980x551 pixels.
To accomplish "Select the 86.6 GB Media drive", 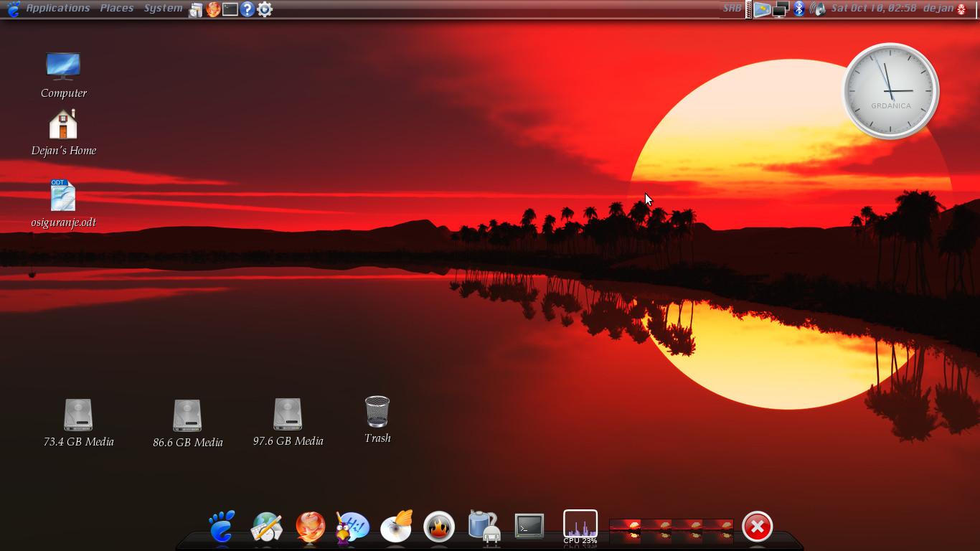I will click(x=187, y=416).
